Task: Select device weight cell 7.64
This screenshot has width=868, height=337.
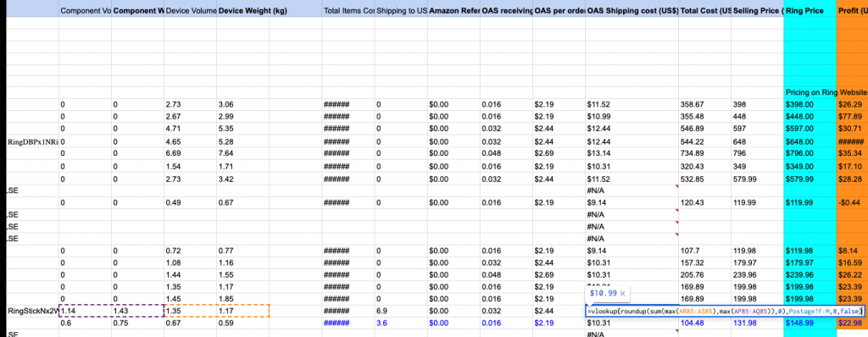Action: (x=242, y=152)
